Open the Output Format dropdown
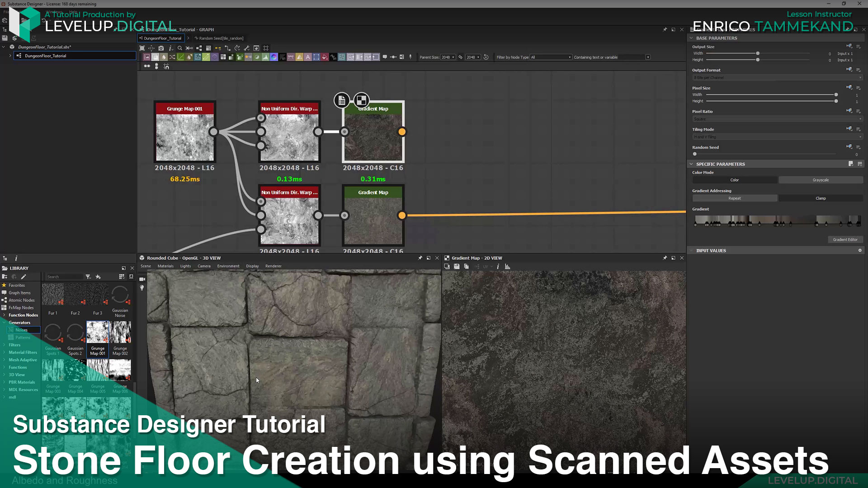Screen dimensions: 868x488 click(x=778, y=78)
